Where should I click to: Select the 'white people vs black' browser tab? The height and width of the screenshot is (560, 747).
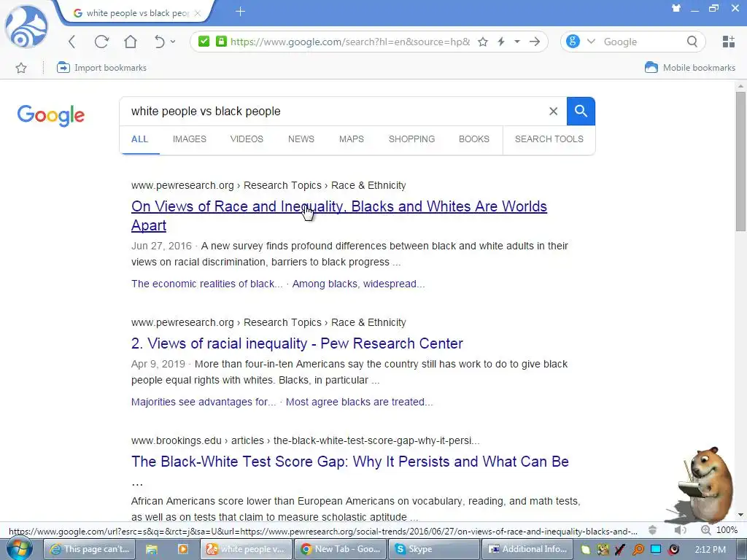tap(136, 13)
